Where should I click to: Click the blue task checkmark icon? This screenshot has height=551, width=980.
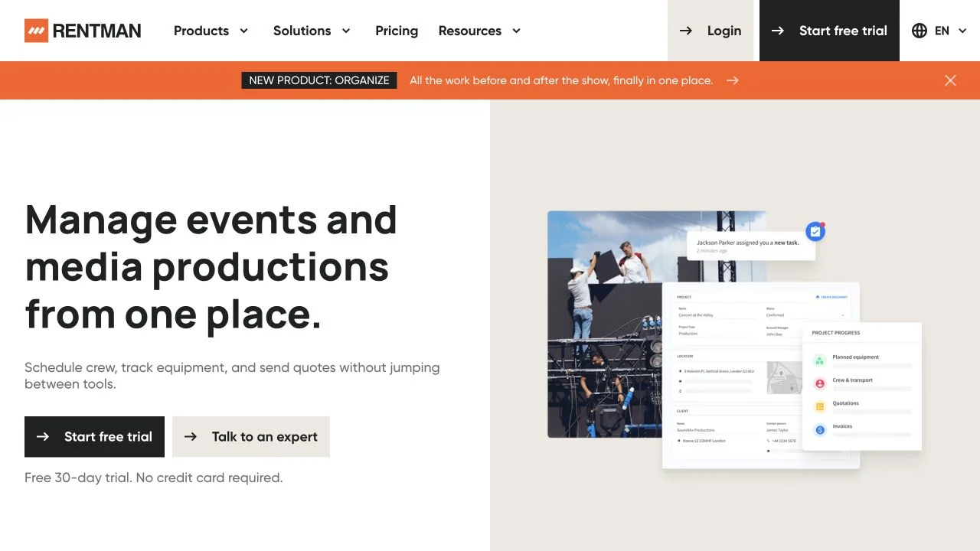pos(815,231)
